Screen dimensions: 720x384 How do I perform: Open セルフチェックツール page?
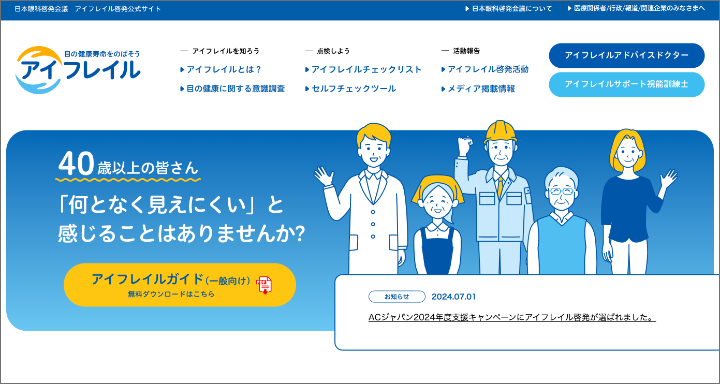click(x=350, y=89)
